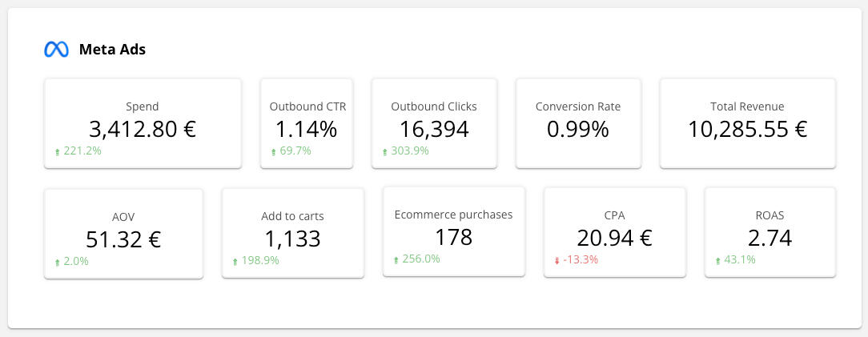
Task: Click the Ecommerce purchases label
Action: click(x=453, y=215)
